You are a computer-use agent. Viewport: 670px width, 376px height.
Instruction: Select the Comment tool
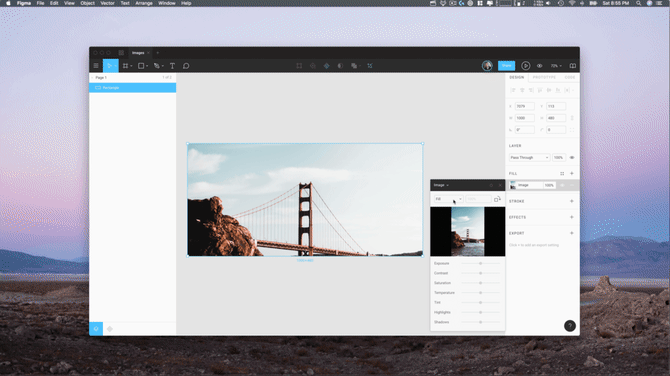pyautogui.click(x=186, y=66)
